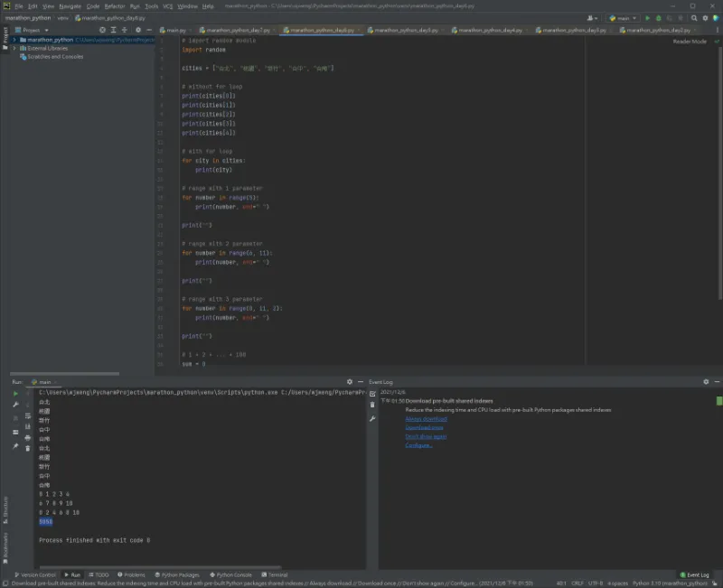
Task: Click the Event Log button in the status bar
Action: click(694, 574)
